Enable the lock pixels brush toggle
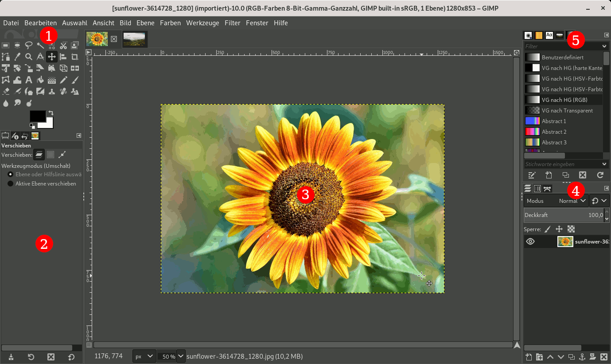Image resolution: width=611 pixels, height=364 pixels. 548,229
